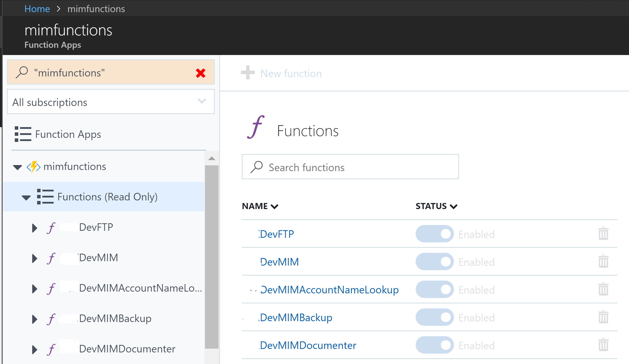Screen dimensions: 629x364
Task: Click trash icon for DevMIMDocumenter row
Action: point(603,345)
